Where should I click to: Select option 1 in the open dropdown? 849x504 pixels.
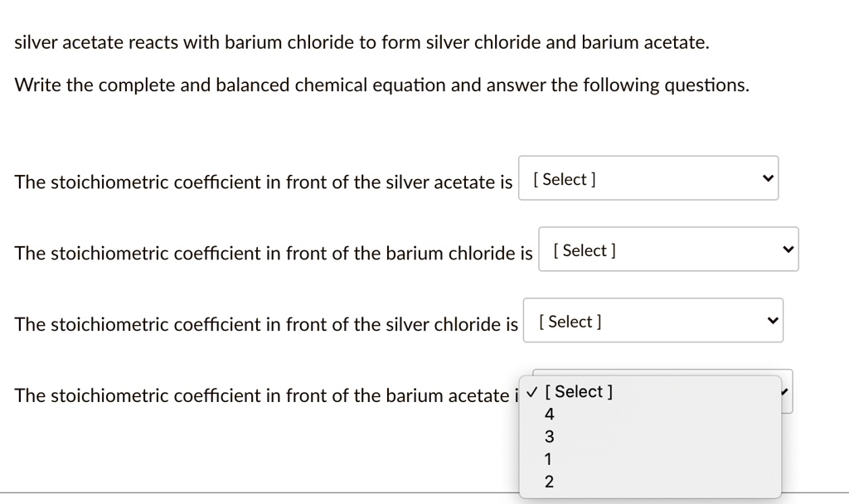[x=550, y=458]
